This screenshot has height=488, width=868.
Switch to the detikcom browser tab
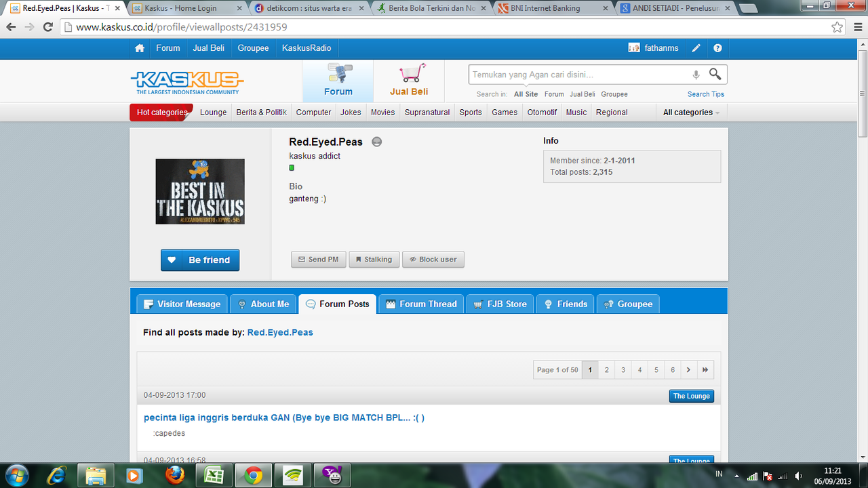pos(310,8)
